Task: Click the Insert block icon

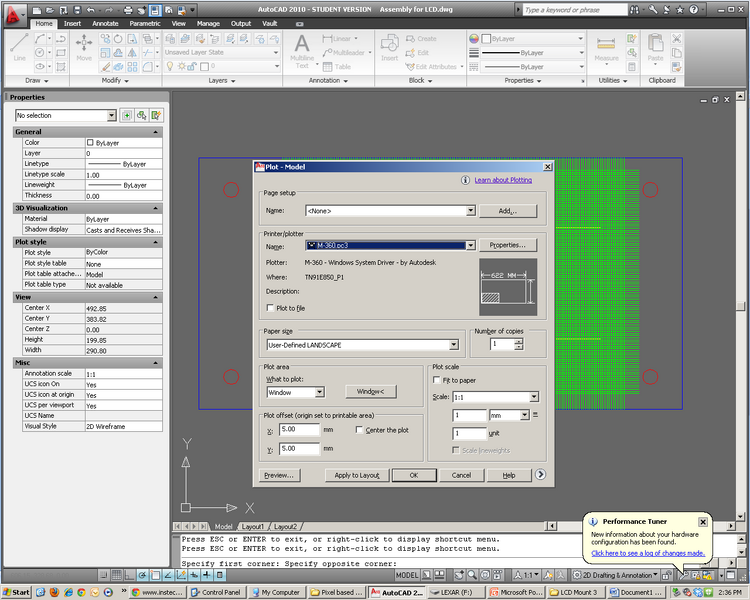Action: tap(389, 47)
